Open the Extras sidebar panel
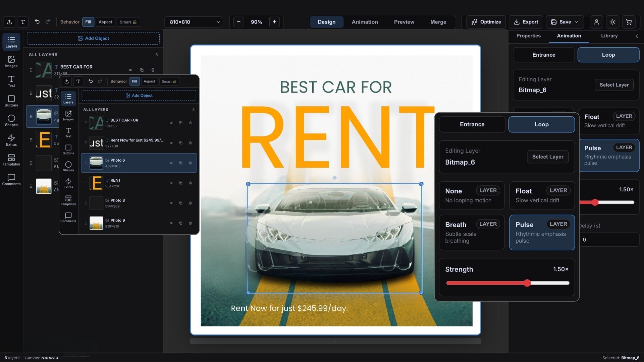Screen dimensions: 644x362 [x=11, y=140]
